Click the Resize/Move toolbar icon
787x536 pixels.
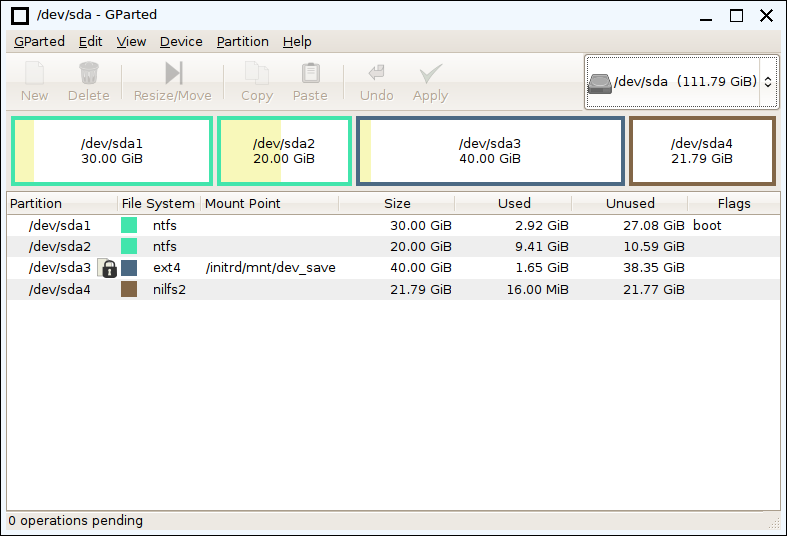point(173,73)
